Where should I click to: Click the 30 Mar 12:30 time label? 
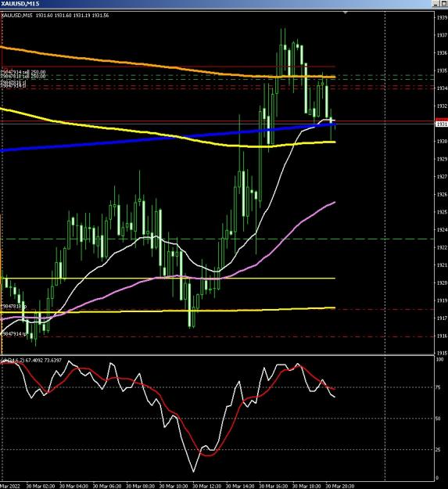(207, 486)
